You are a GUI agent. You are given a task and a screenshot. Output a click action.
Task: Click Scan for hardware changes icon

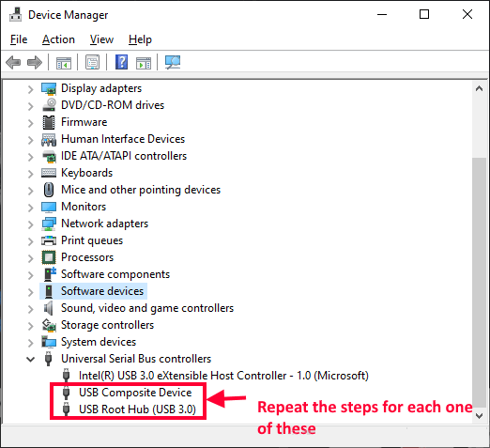click(x=173, y=62)
